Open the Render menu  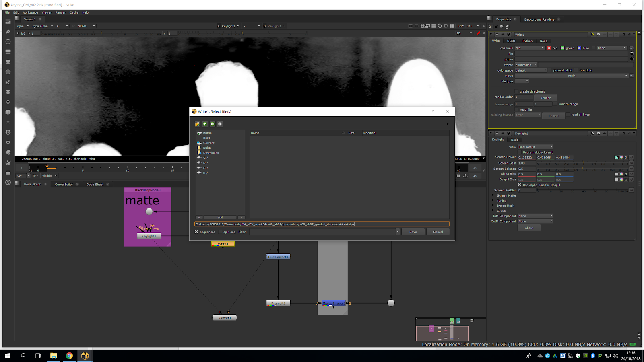pos(60,12)
